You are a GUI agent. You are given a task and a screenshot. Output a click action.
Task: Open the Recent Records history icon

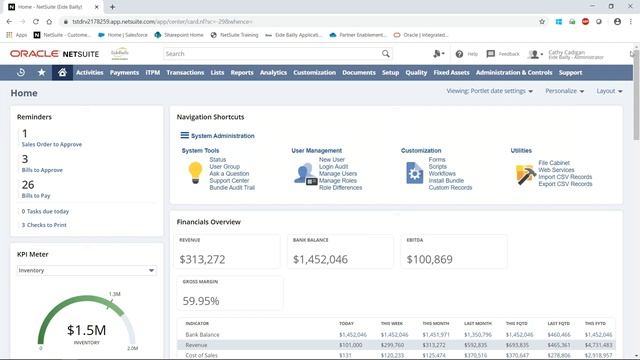click(x=21, y=72)
